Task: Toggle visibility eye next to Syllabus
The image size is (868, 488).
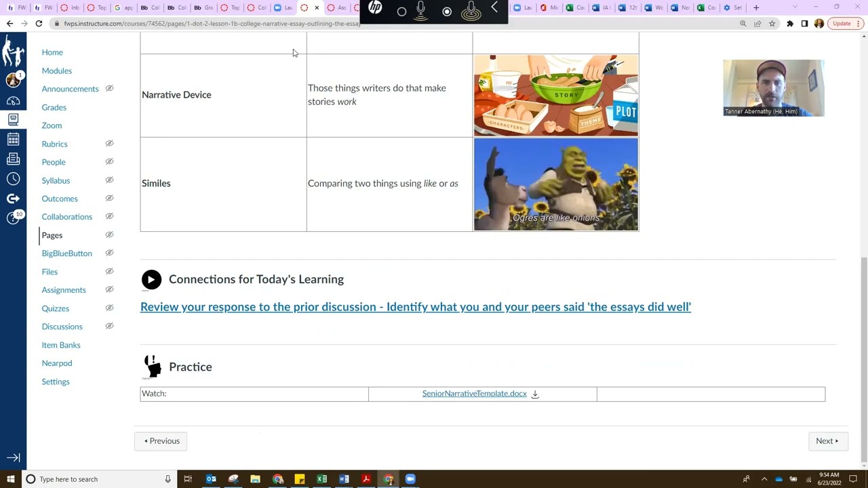Action: [x=109, y=180]
